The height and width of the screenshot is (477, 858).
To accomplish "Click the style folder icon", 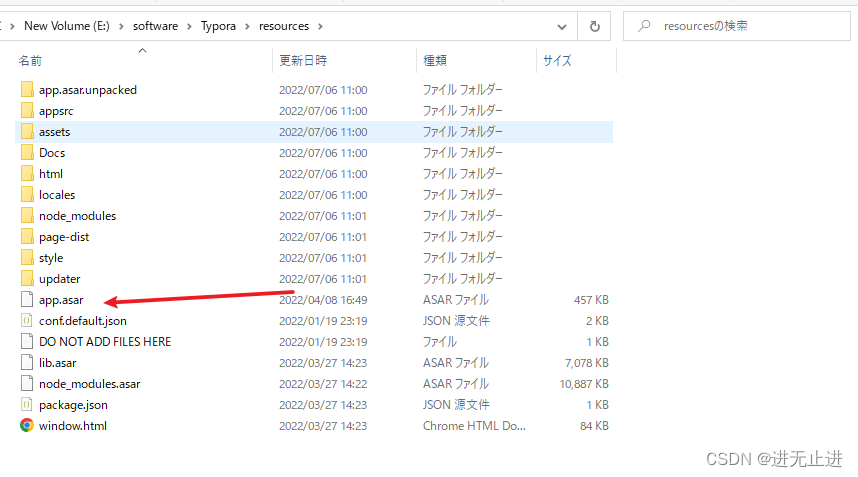I will (27, 258).
